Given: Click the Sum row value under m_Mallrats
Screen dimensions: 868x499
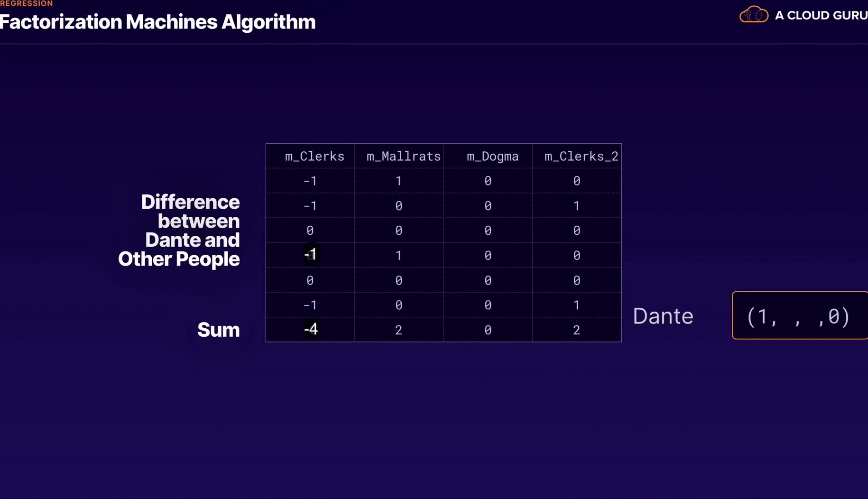Looking at the screenshot, I should tap(398, 330).
